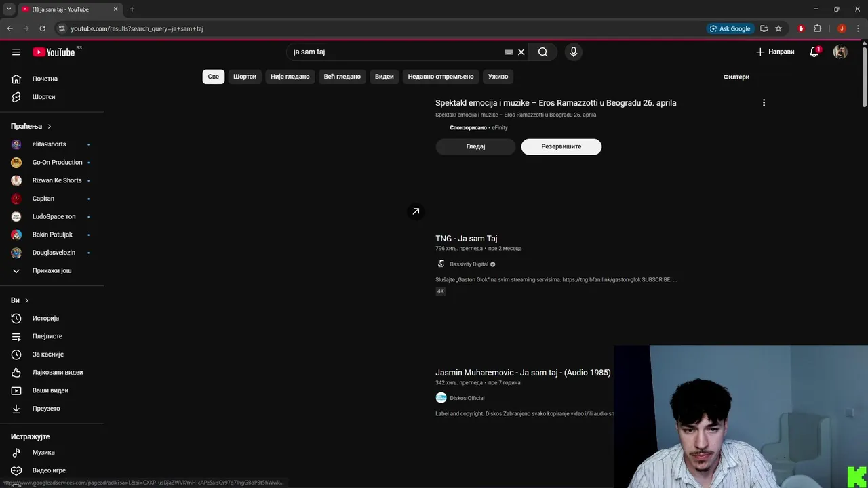Select the Недавно отпремљено chip
Screen dimensions: 868x488
click(x=441, y=77)
